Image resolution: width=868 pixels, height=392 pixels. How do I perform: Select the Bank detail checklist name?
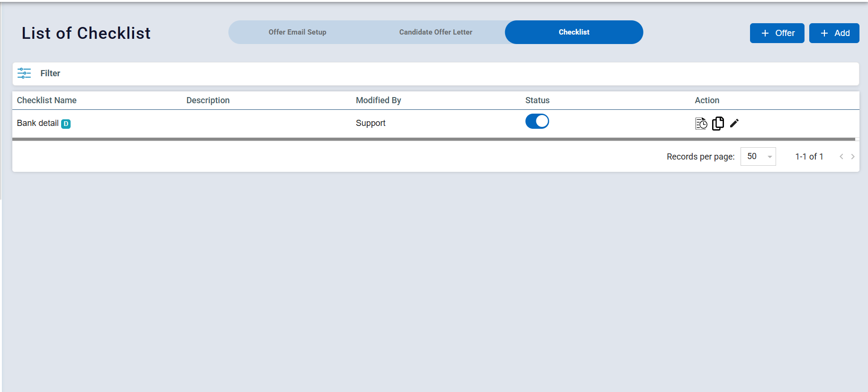(x=37, y=123)
